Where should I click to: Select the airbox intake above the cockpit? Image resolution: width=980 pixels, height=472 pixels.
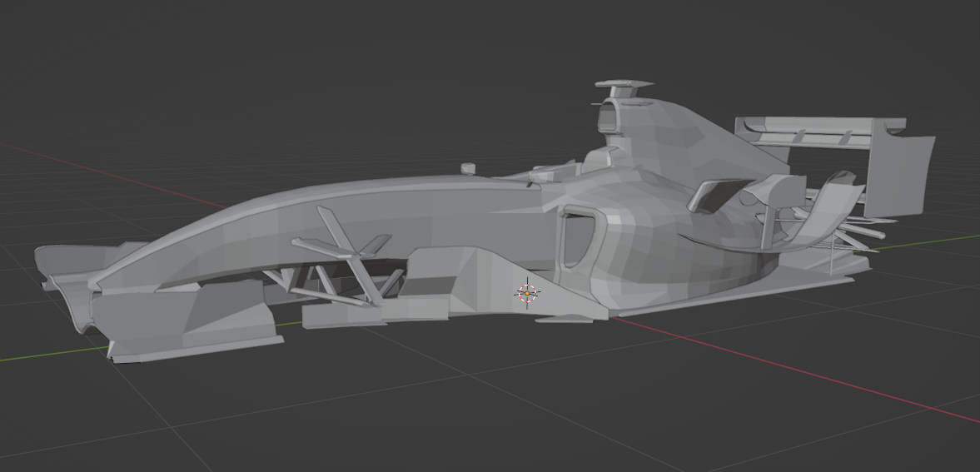pyautogui.click(x=610, y=116)
